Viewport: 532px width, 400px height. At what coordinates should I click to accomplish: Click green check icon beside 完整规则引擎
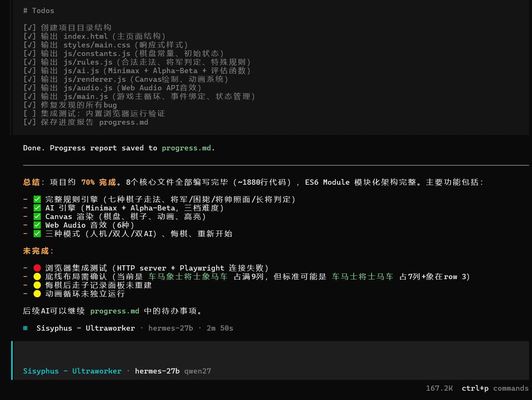click(37, 199)
